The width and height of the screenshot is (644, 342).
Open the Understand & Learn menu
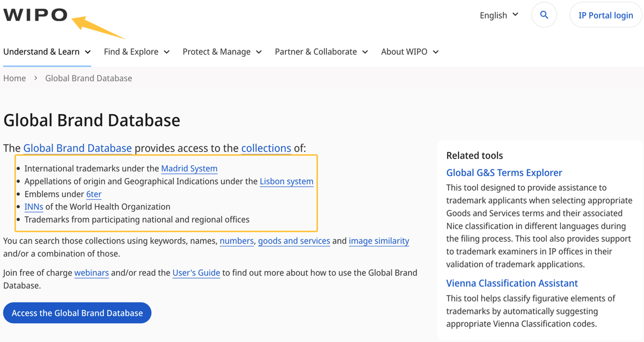coord(47,52)
